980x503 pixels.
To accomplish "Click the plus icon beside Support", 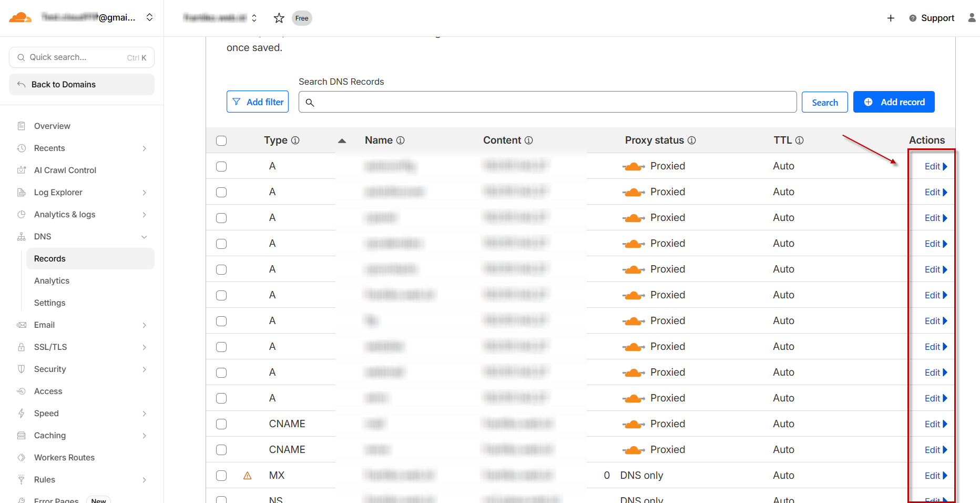I will click(x=891, y=18).
